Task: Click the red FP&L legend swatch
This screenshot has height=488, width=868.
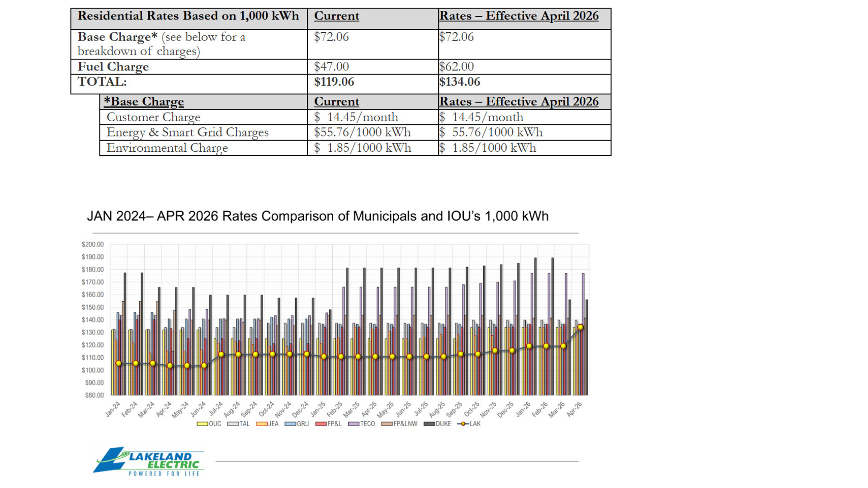Action: click(x=321, y=424)
